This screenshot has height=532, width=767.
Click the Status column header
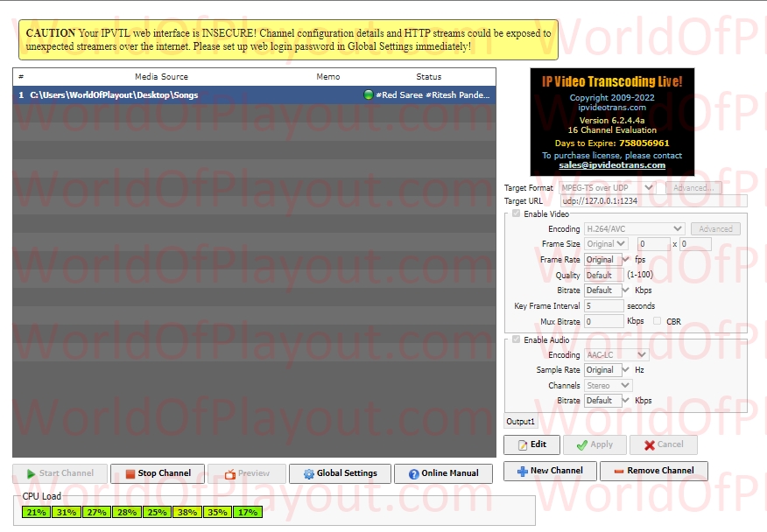coord(429,77)
